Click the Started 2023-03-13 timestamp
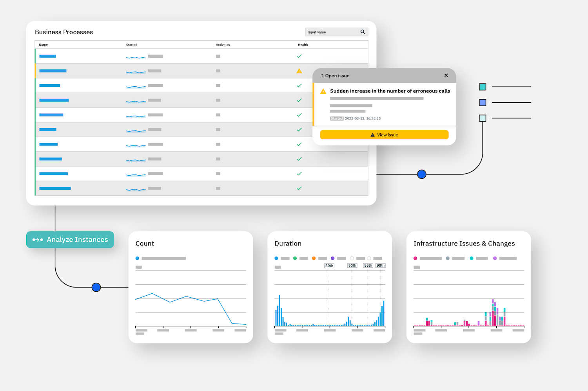588x391 pixels. point(356,118)
